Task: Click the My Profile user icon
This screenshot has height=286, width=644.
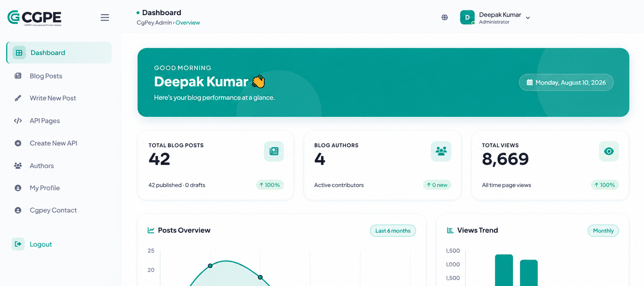Action: [18, 188]
